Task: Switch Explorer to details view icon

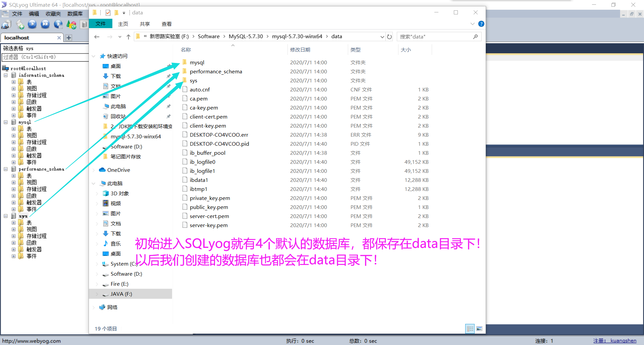Action: pos(470,329)
